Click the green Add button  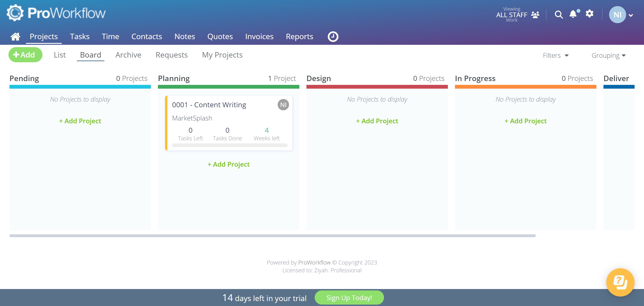click(25, 55)
